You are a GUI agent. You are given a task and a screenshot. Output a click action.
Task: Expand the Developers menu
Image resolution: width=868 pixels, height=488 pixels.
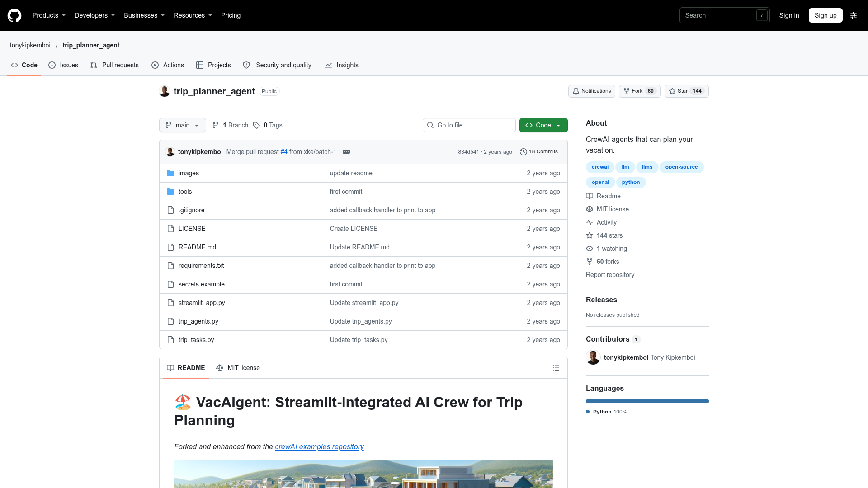pyautogui.click(x=94, y=15)
